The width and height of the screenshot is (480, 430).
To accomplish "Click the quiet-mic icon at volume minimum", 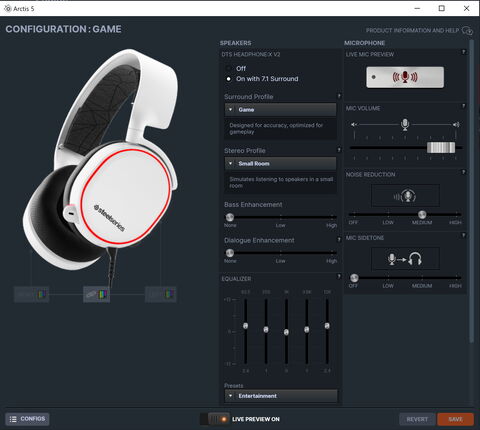I will [354, 125].
